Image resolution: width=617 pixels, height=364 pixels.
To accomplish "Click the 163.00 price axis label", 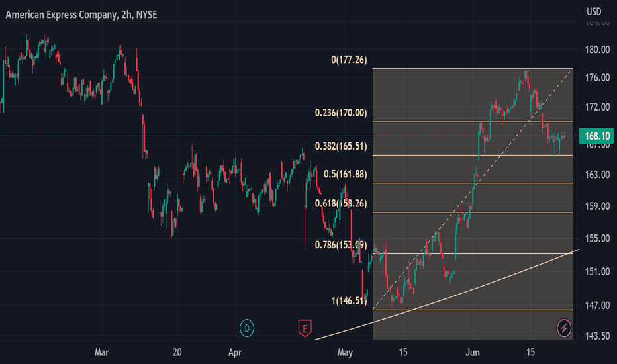I will (597, 175).
